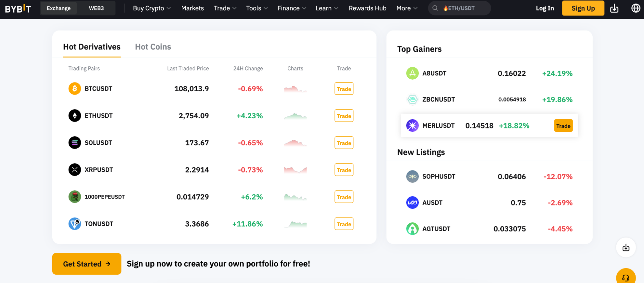
Task: Click the 1000PEPEUSDT frog coin icon
Action: [75, 197]
